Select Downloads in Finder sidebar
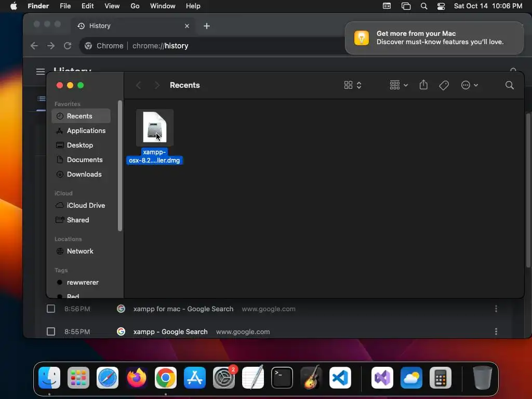 [x=81, y=175]
